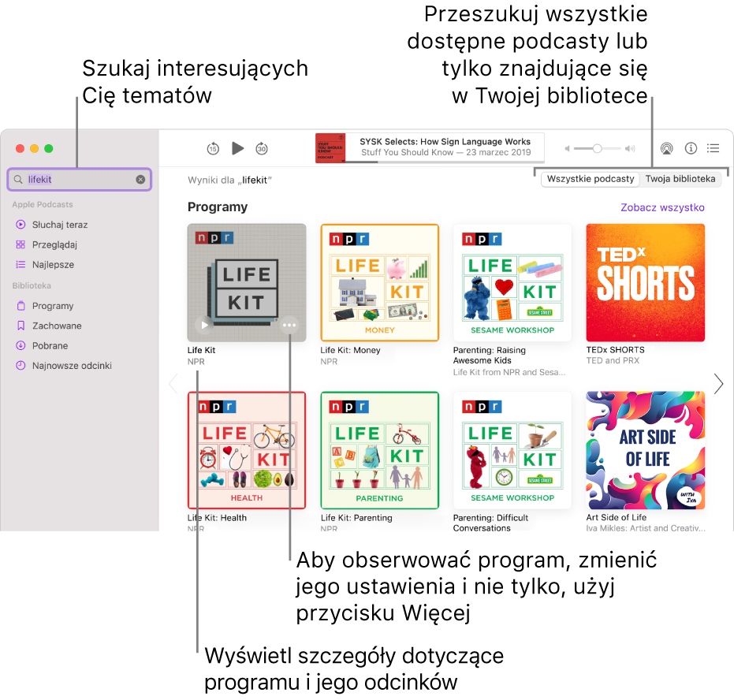Mute volume with the low speaker icon
Screen dimensions: 734x700
[568, 149]
